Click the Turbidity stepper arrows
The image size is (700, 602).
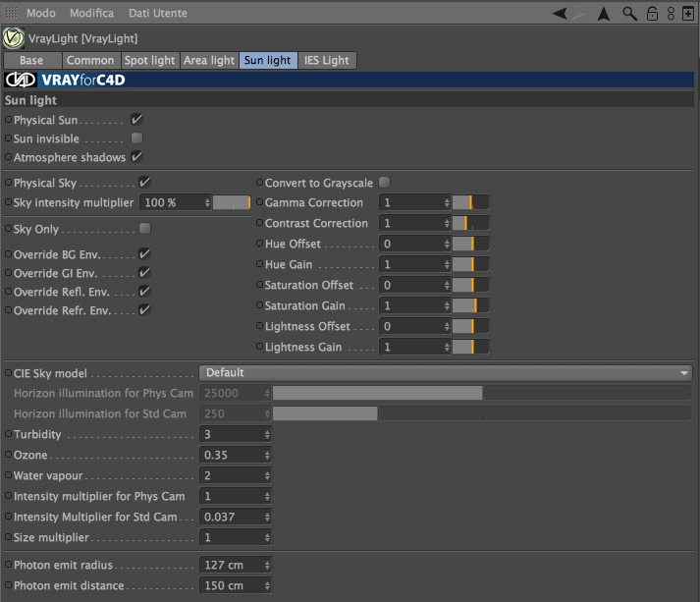pyautogui.click(x=267, y=434)
